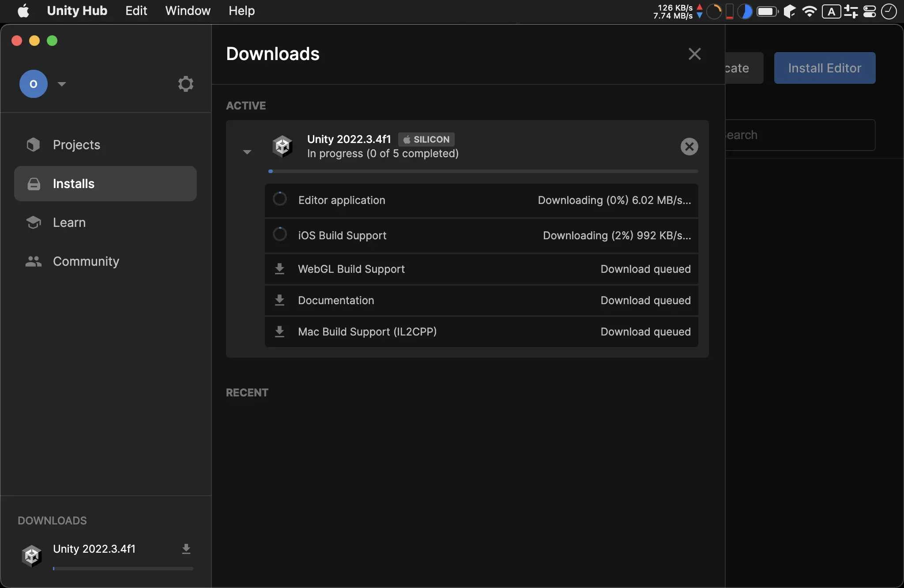Click the Install Editor button
This screenshot has width=904, height=588.
[825, 68]
